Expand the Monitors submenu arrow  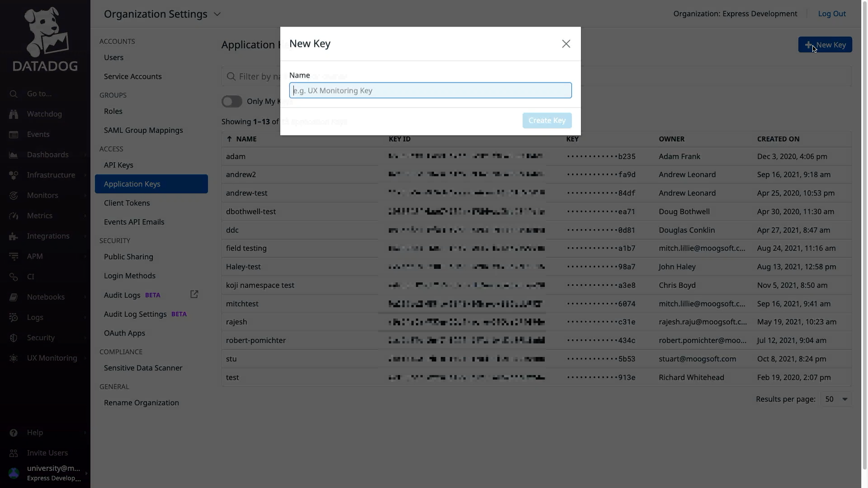point(85,196)
